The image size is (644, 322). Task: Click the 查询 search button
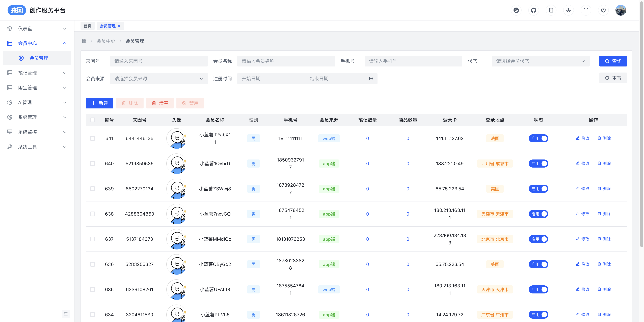613,61
